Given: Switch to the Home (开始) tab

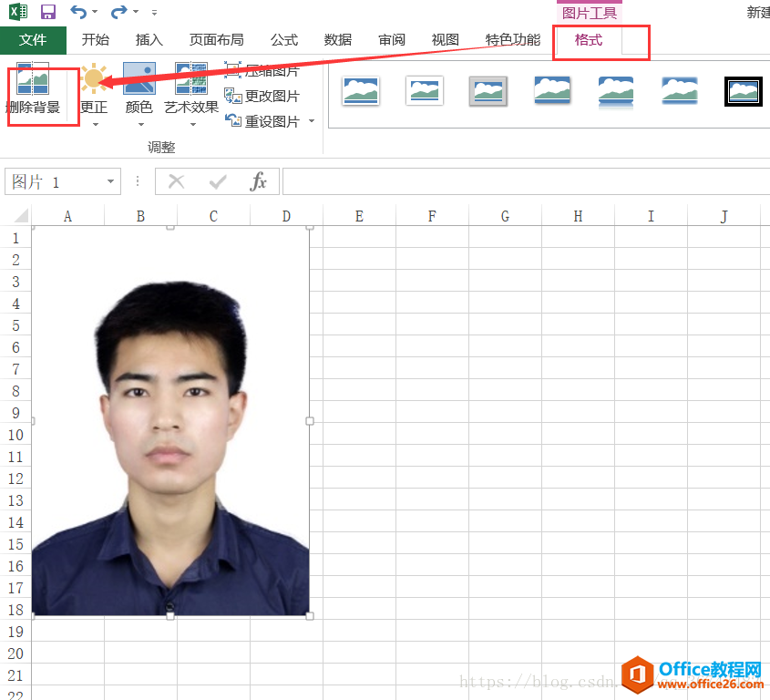Looking at the screenshot, I should click(x=96, y=40).
